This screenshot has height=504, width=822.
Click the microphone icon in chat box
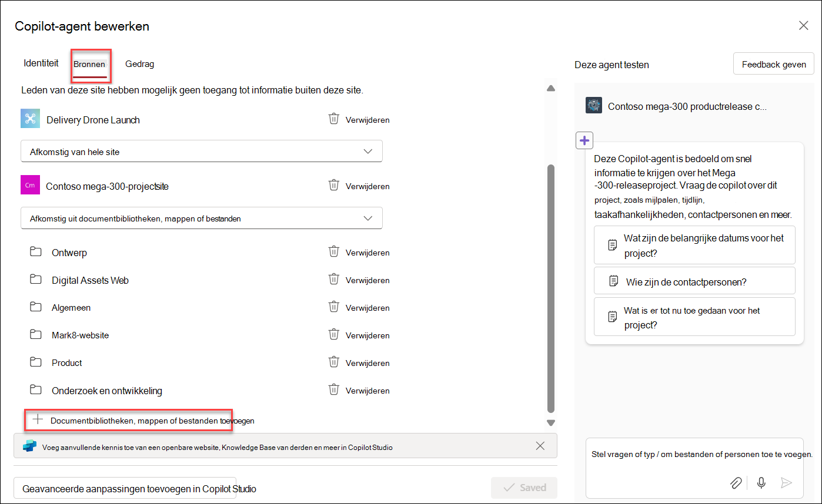(761, 483)
